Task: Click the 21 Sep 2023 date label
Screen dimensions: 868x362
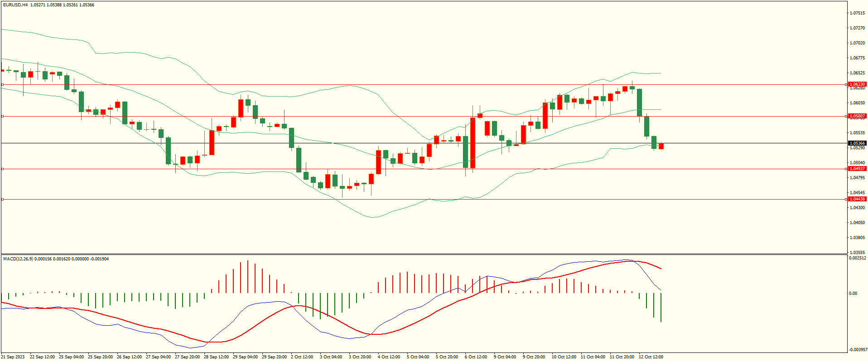Action: pos(13,357)
